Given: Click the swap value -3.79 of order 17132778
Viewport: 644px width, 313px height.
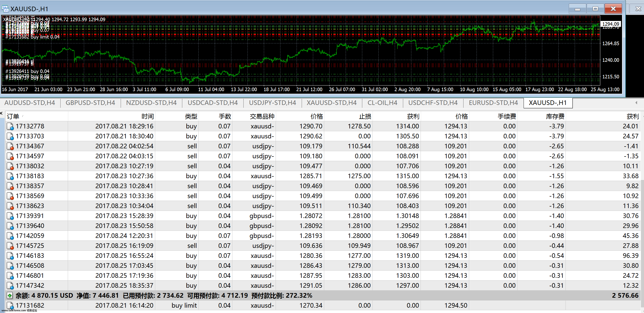Looking at the screenshot, I should click(557, 126).
